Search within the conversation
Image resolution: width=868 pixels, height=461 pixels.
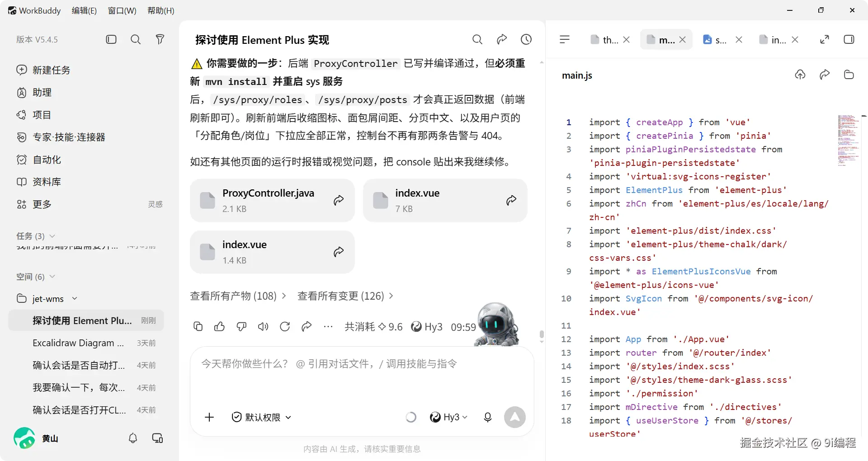point(477,39)
